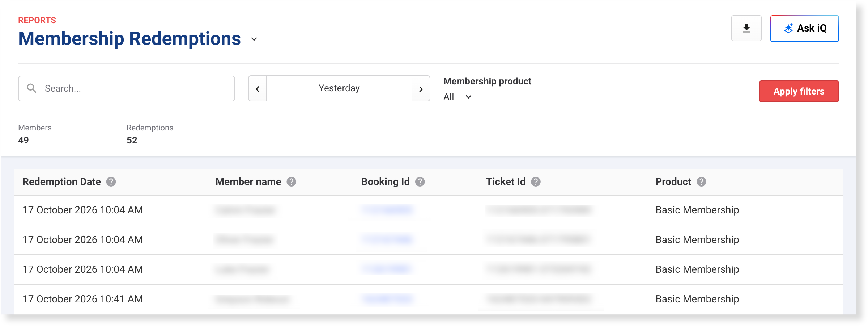
Task: Go to previous date with left chevron
Action: [x=258, y=89]
